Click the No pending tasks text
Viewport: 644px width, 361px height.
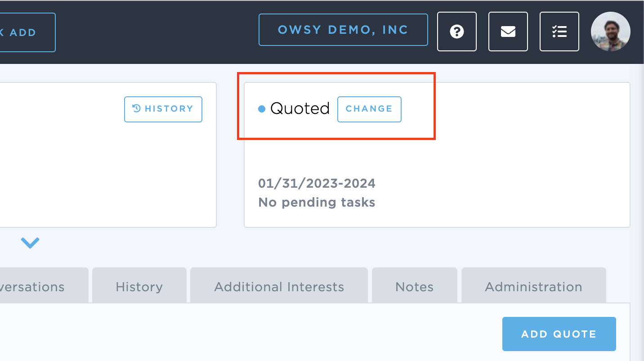[x=317, y=203]
